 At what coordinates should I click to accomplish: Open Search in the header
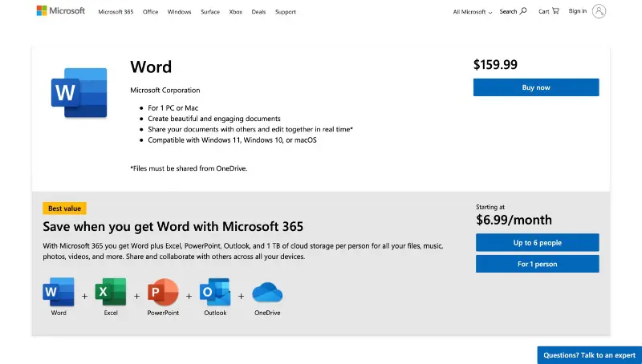click(513, 12)
